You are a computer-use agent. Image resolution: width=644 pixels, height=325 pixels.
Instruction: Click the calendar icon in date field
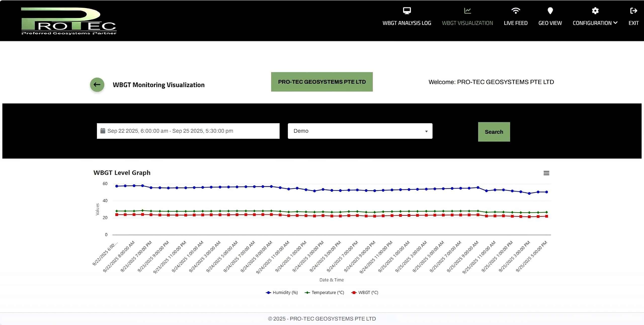(x=103, y=131)
